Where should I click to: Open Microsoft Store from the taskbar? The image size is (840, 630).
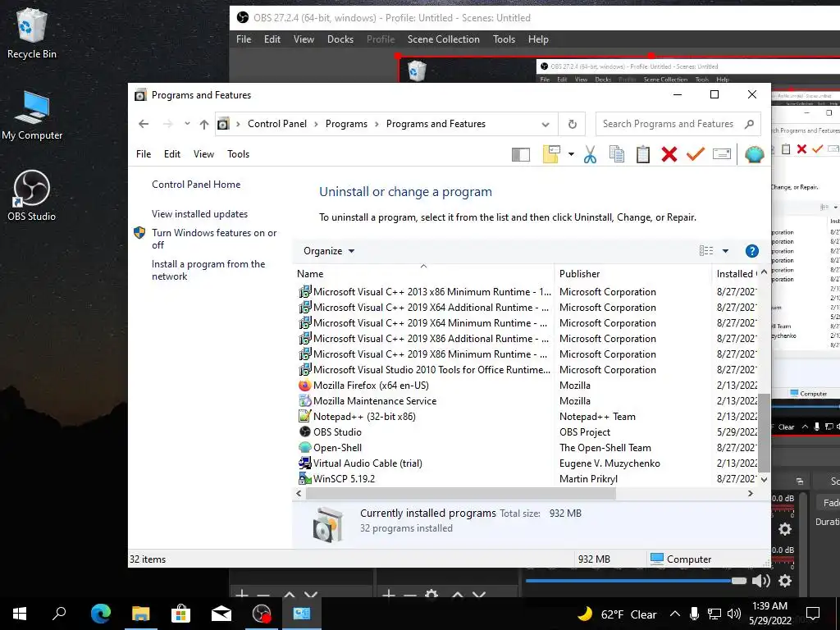coord(180,614)
